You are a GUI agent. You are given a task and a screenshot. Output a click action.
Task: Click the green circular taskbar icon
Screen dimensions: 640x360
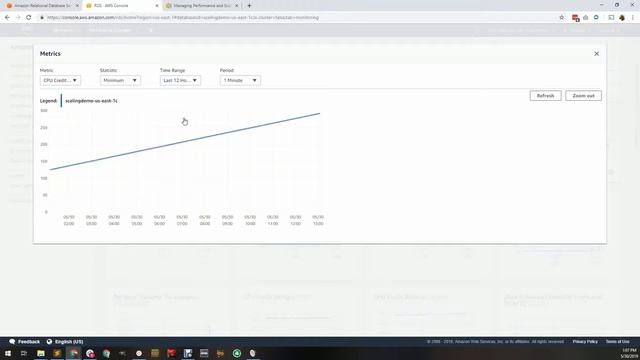click(x=237, y=353)
